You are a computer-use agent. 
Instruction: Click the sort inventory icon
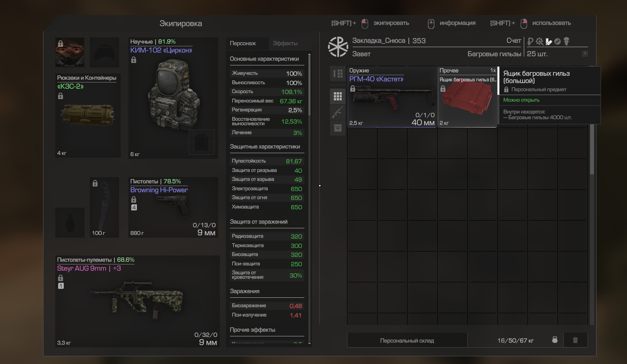[338, 74]
